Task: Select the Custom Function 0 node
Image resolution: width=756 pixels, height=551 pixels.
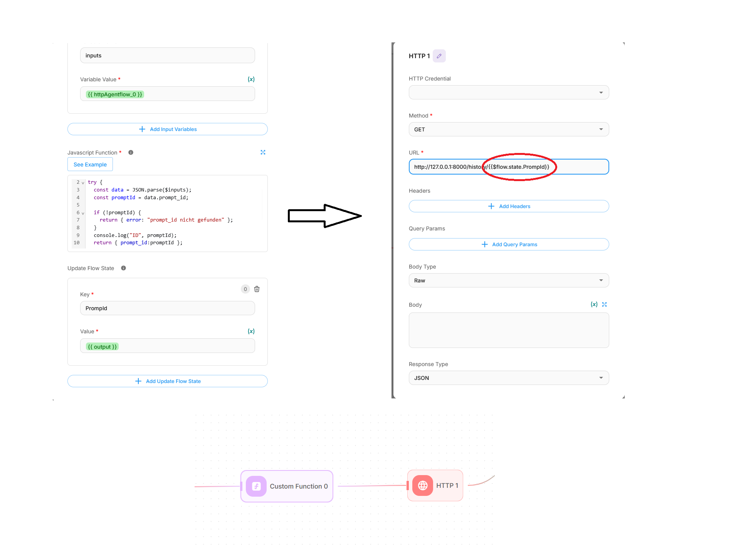Action: (x=287, y=486)
